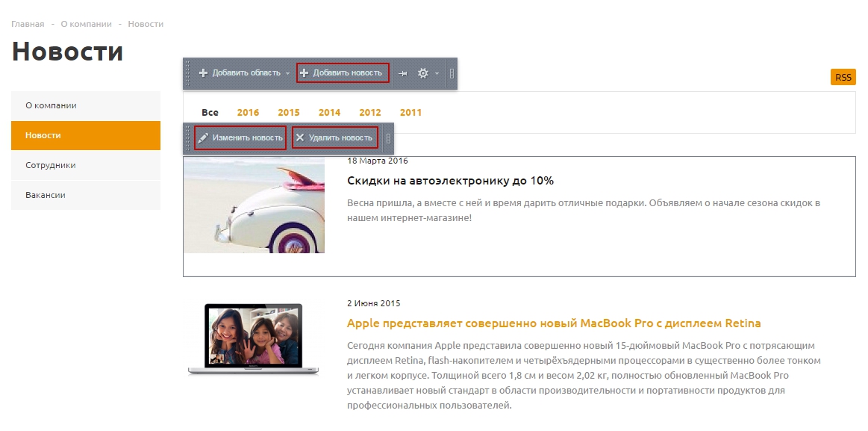This screenshot has height=431, width=868.
Task: Filter news by year 2016
Action: [x=248, y=113]
